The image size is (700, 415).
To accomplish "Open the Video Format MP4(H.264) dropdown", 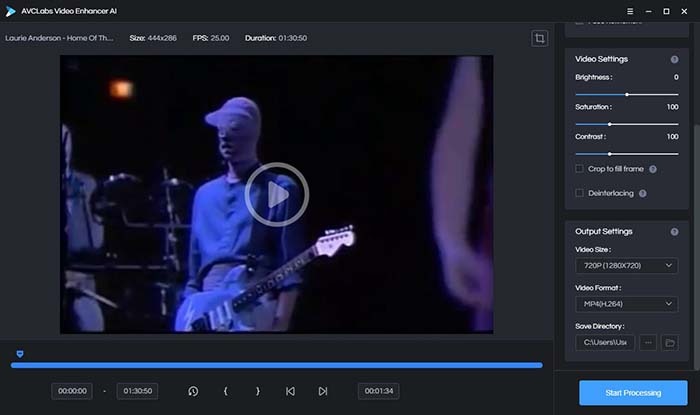I will pyautogui.click(x=626, y=304).
